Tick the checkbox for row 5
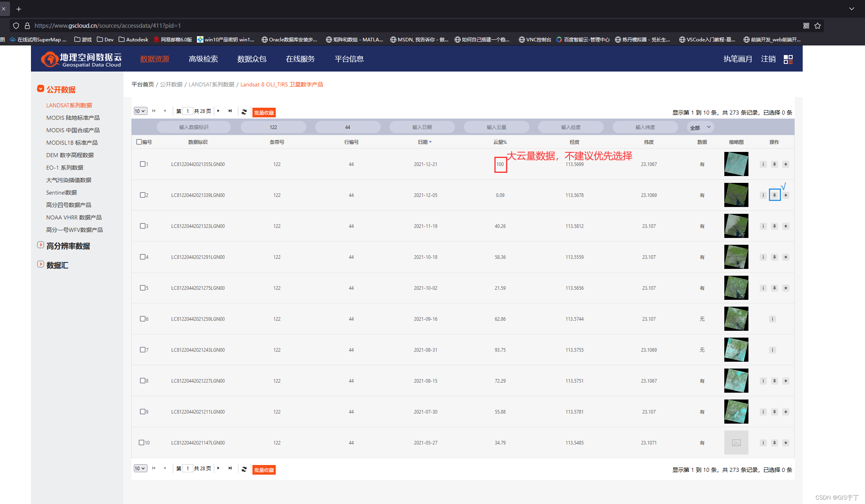This screenshot has height=504, width=865. [142, 288]
